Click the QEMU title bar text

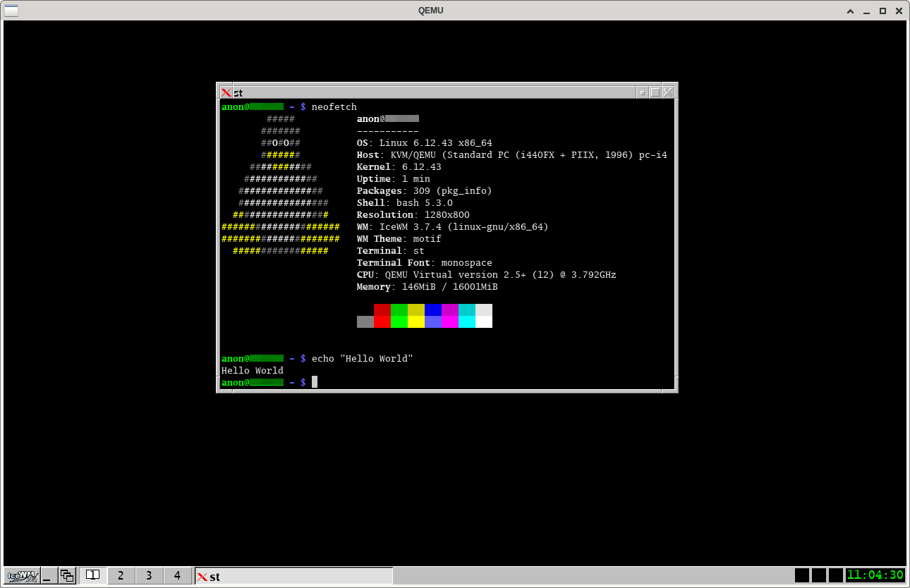click(x=430, y=11)
